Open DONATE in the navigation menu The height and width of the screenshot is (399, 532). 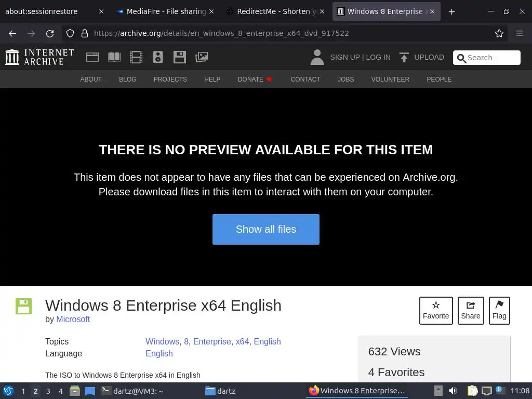[255, 79]
